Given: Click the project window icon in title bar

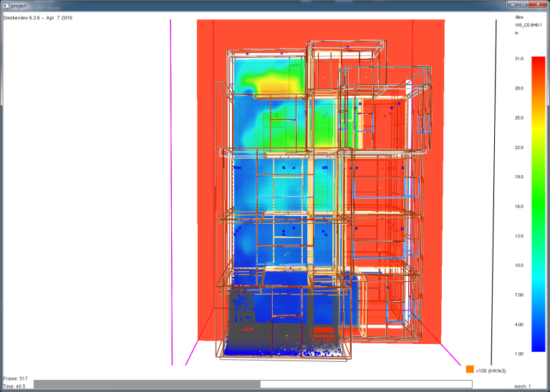Looking at the screenshot, I should tap(6, 6).
